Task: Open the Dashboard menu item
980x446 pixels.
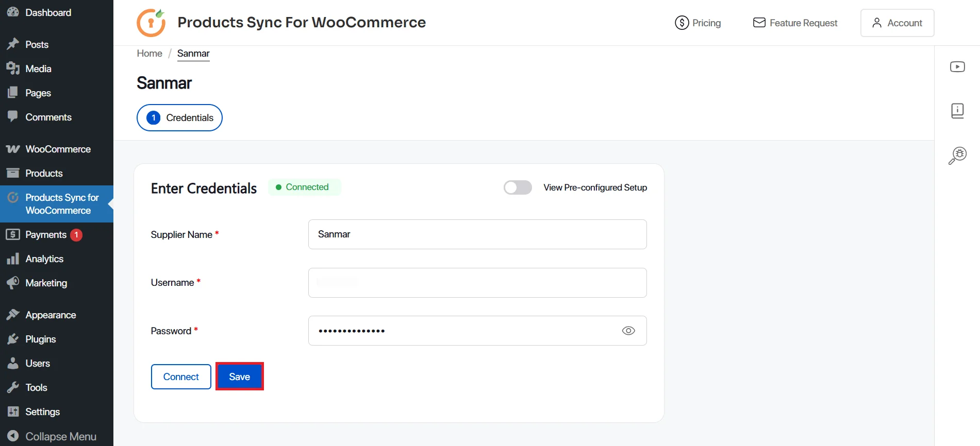Action: coord(48,12)
